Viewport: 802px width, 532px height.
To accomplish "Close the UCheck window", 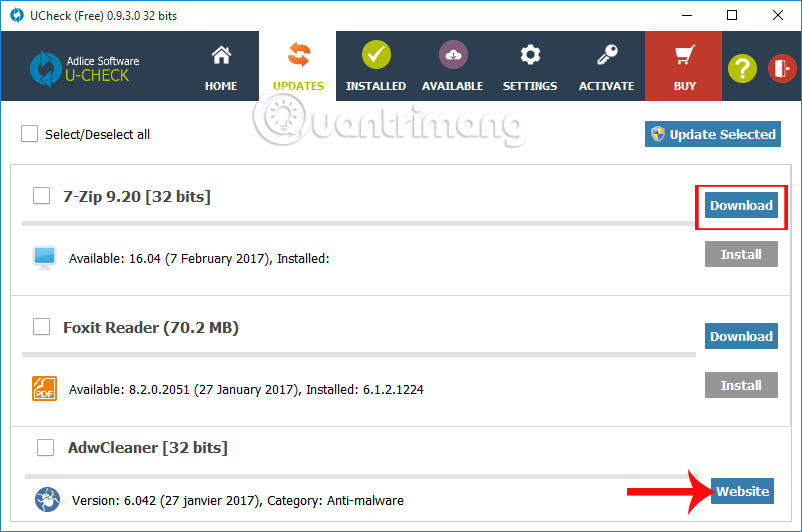I will click(x=778, y=15).
